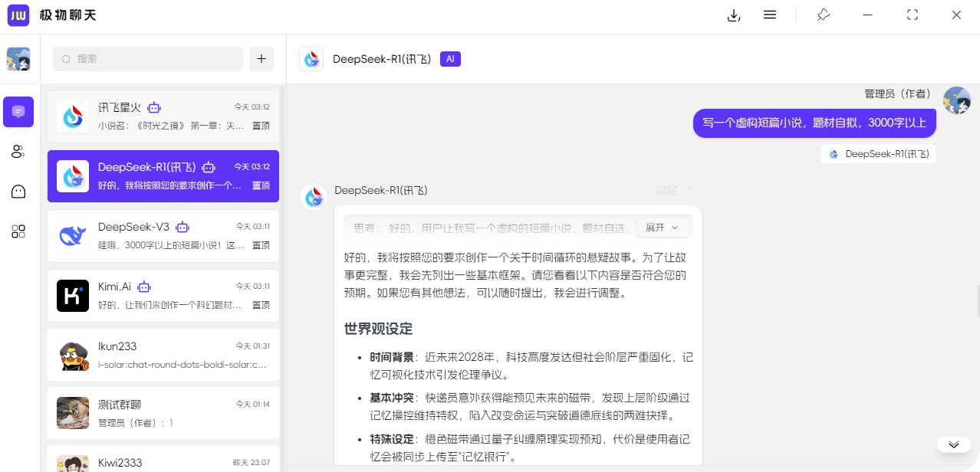The image size is (980, 472).
Task: Open the DeepSeek-V3 conversation
Action: [163, 236]
